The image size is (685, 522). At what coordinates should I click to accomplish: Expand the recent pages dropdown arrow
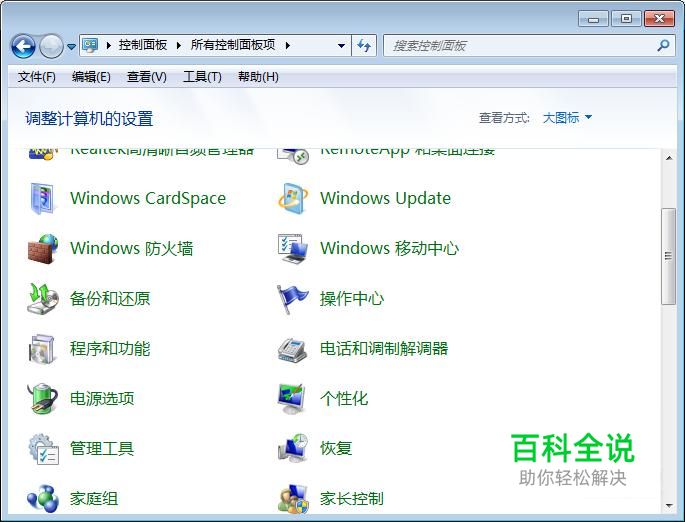coord(71,46)
